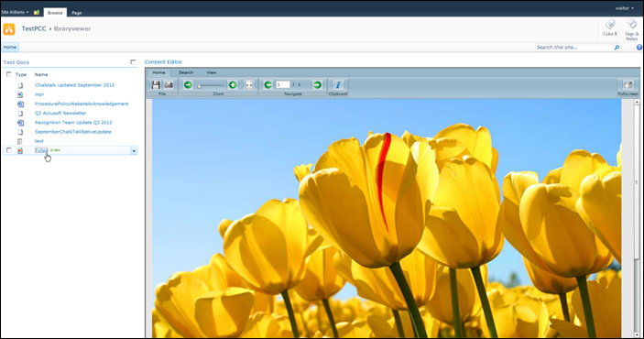Screen dimensions: 644x339
Task: Click the Home navigation tab
Action: [x=10, y=48]
